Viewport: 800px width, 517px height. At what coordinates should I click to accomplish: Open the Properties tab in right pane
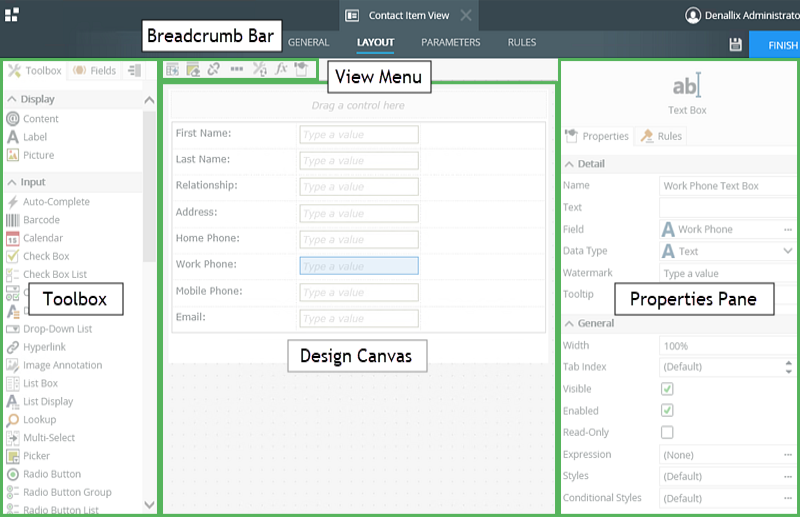click(597, 136)
